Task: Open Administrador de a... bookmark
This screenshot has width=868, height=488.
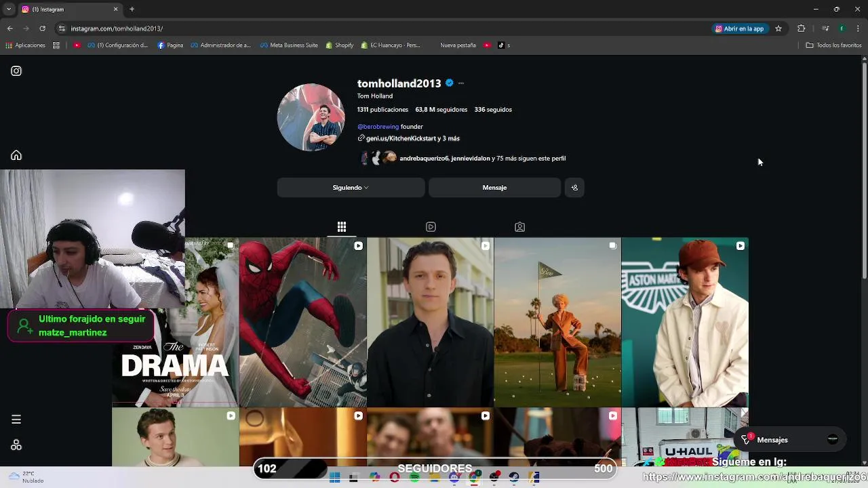Action: (x=221, y=45)
